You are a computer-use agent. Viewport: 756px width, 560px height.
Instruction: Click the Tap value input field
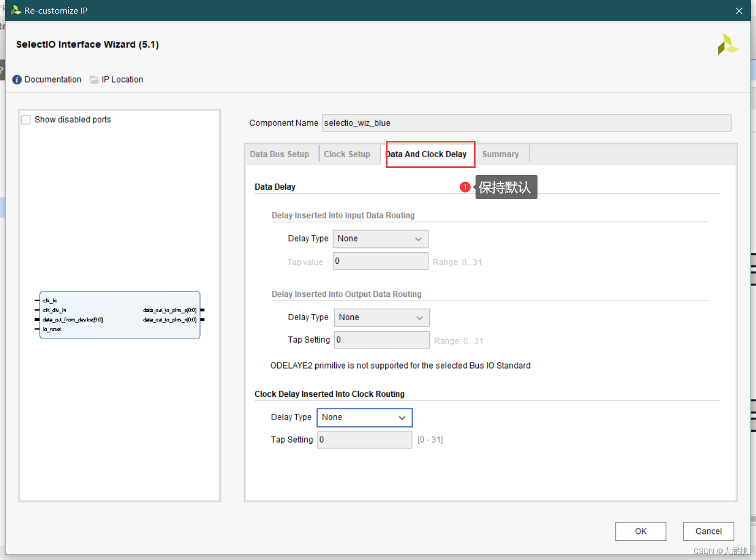tap(380, 261)
